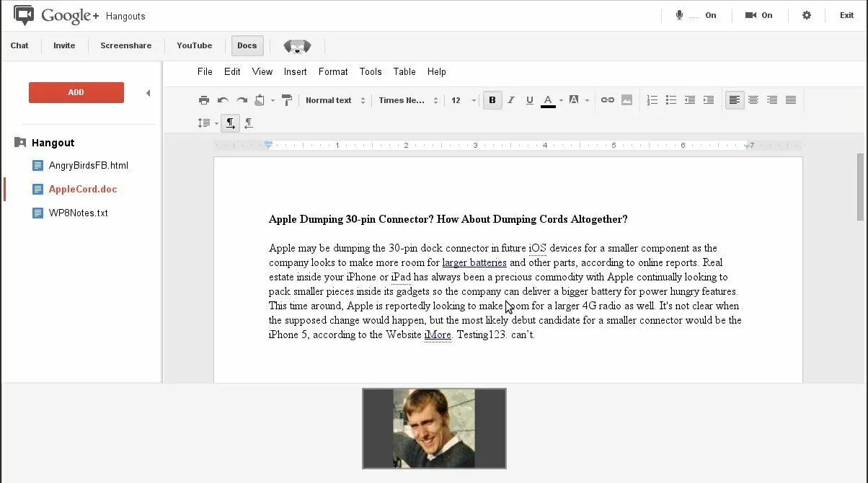Screen dimensions: 868x483
Task: Decrease the paragraph indent
Action: (690, 100)
